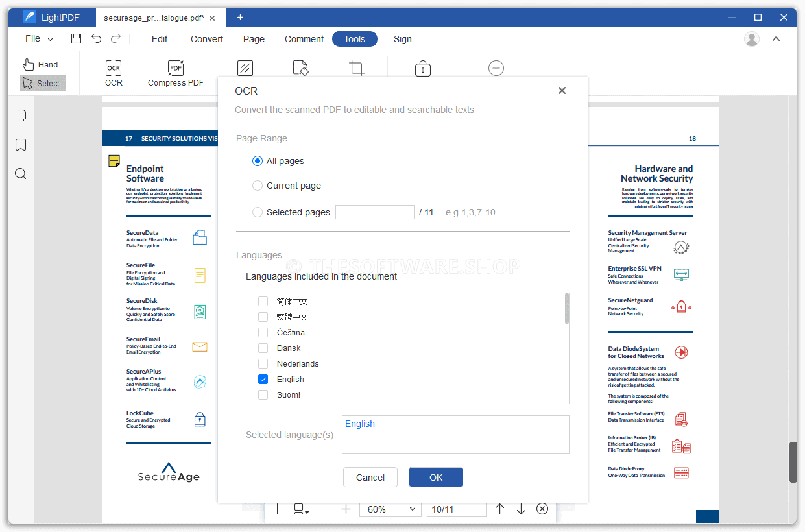805x532 pixels.
Task: Click the SecureNetguard heading on the page
Action: tap(631, 300)
